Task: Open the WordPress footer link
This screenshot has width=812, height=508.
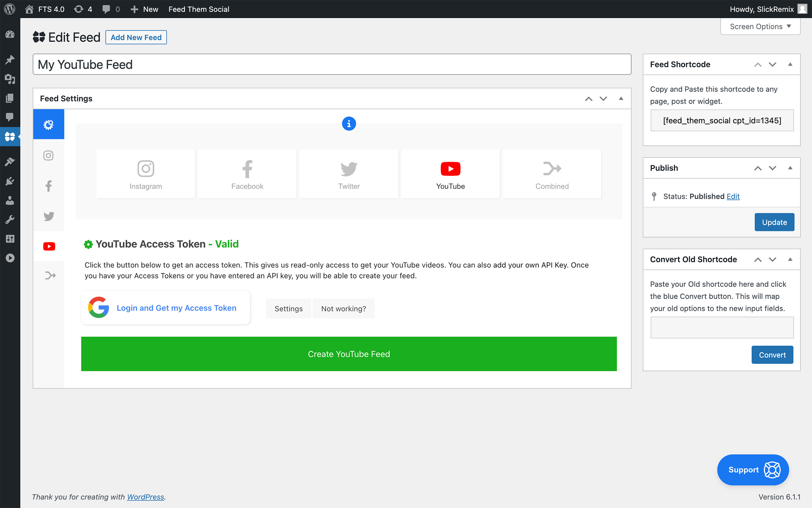Action: click(x=145, y=497)
